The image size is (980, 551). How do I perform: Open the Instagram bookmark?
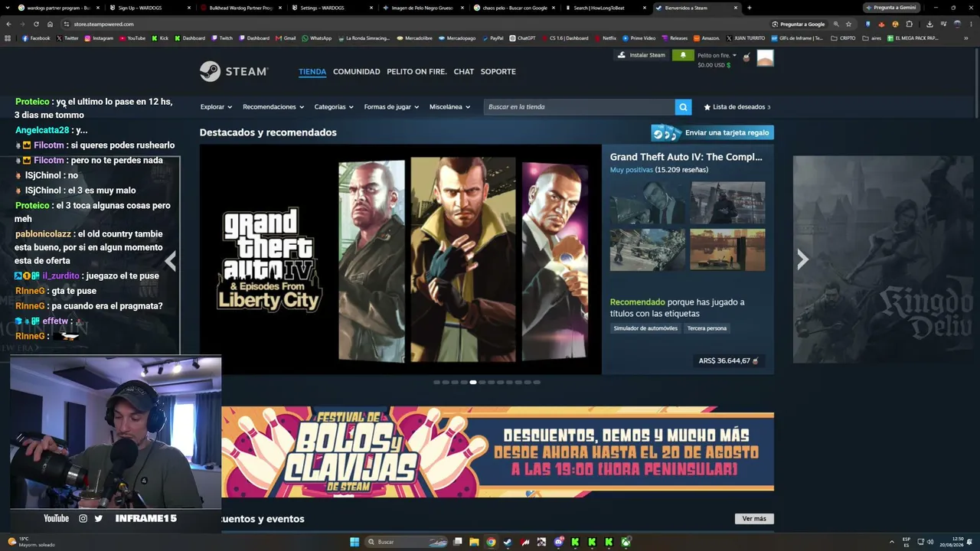tap(99, 38)
